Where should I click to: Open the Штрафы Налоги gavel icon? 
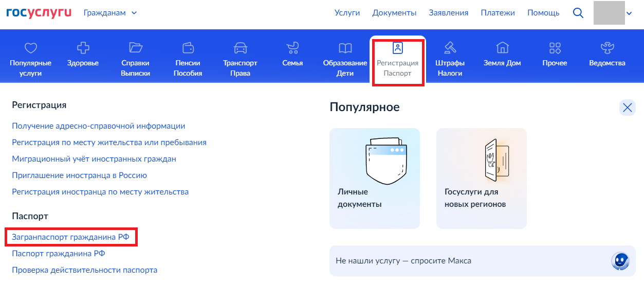click(x=450, y=48)
